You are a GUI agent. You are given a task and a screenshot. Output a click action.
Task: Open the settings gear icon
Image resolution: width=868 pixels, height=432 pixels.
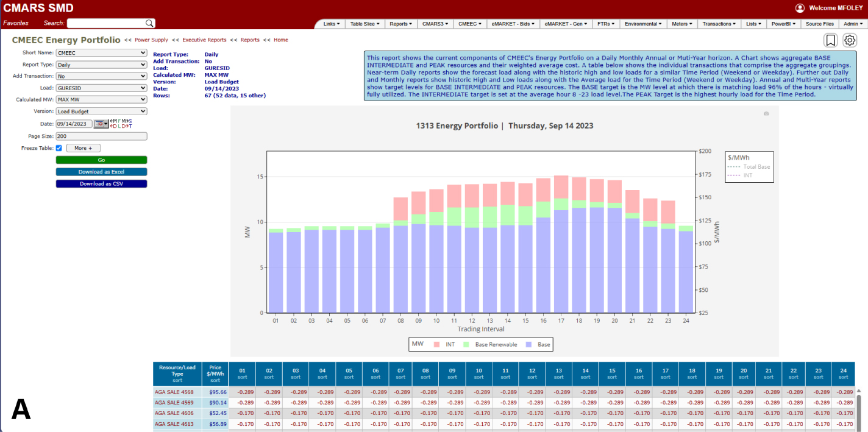click(x=850, y=41)
